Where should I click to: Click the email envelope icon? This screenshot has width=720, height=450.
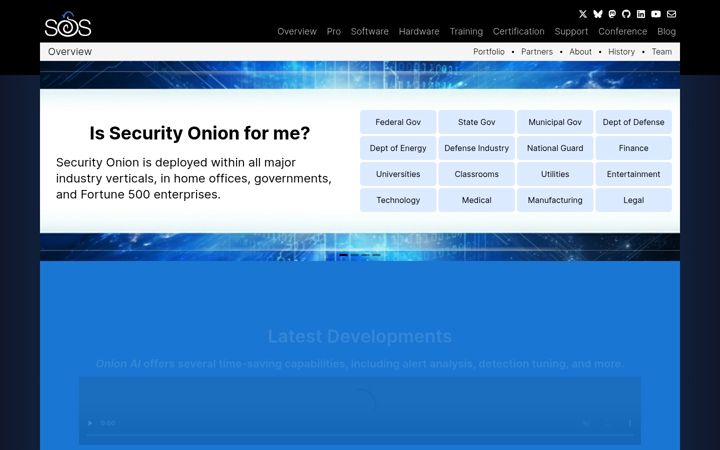671,14
